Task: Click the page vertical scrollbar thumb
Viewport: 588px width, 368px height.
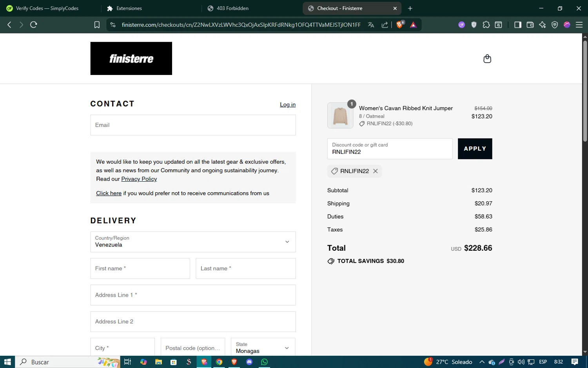Action: [x=585, y=90]
